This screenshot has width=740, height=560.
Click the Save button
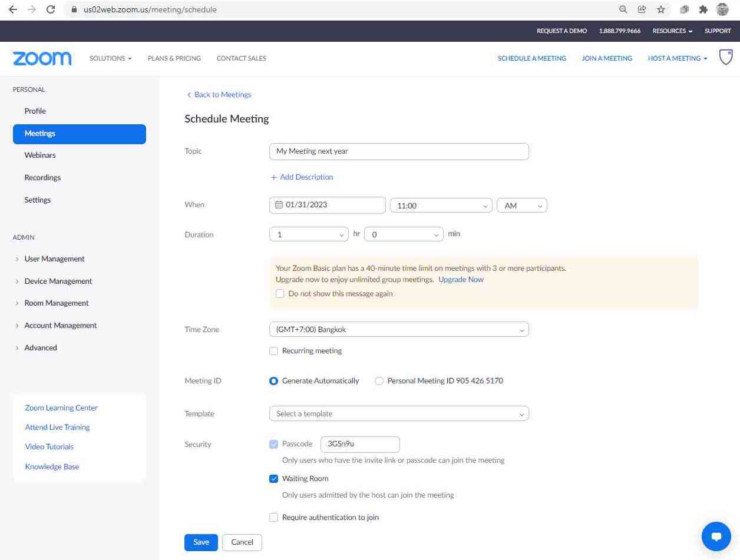(x=201, y=542)
